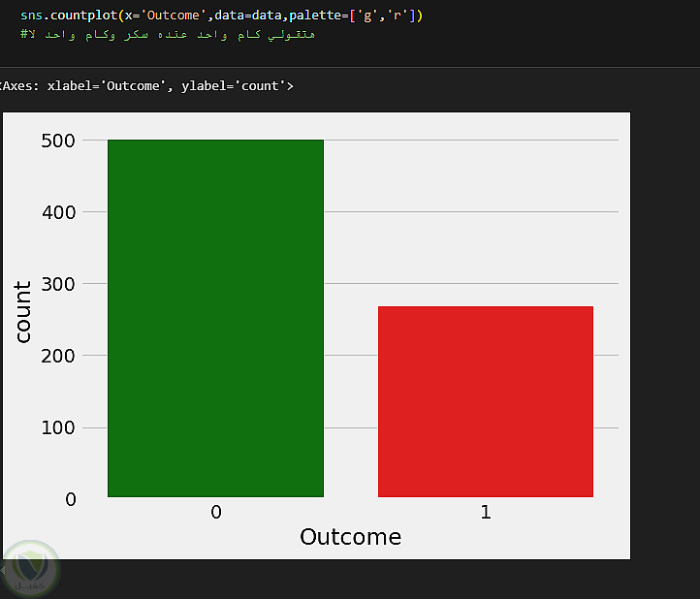Click the x-axis tick label 1
This screenshot has height=599, width=700.
tap(485, 512)
